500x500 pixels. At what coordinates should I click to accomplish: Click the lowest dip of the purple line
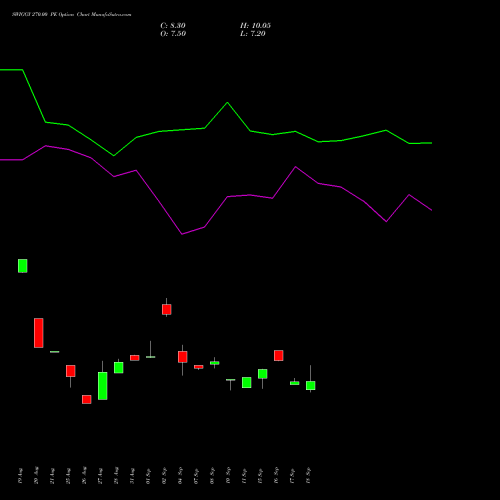coord(182,234)
